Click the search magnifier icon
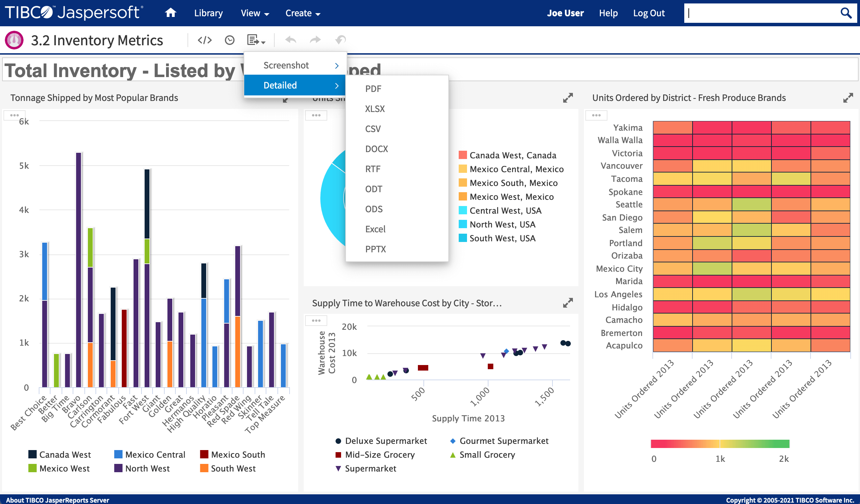This screenshot has width=860, height=504. 846,13
